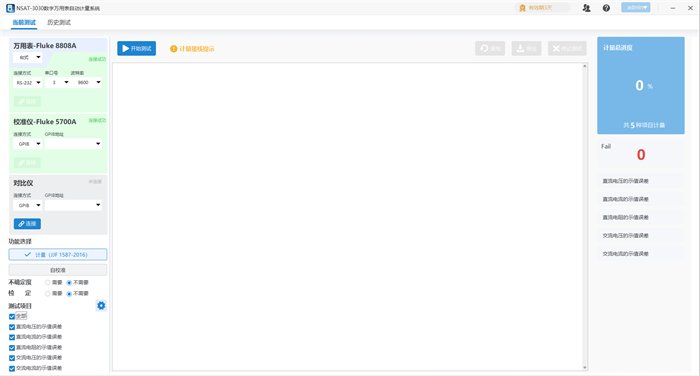
Task: Select 直流电压 error item in right list
Action: coord(641,181)
